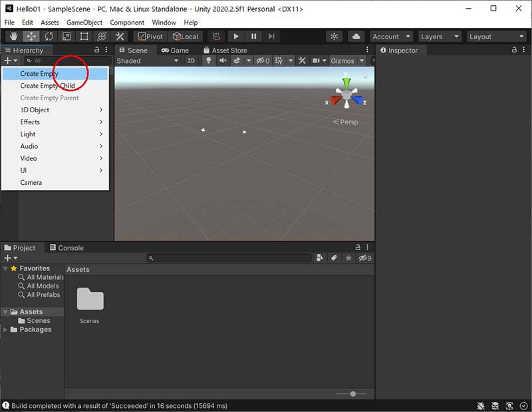Save search to favorites star
Screen dimensions: 532x412
coord(348,258)
